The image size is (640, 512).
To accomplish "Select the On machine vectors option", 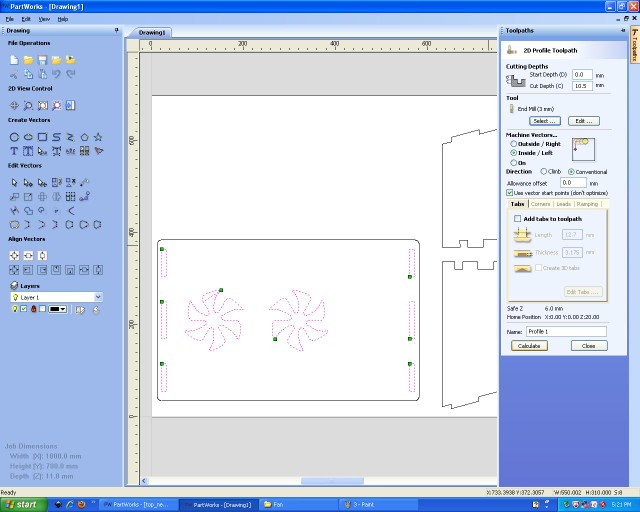I will [513, 163].
